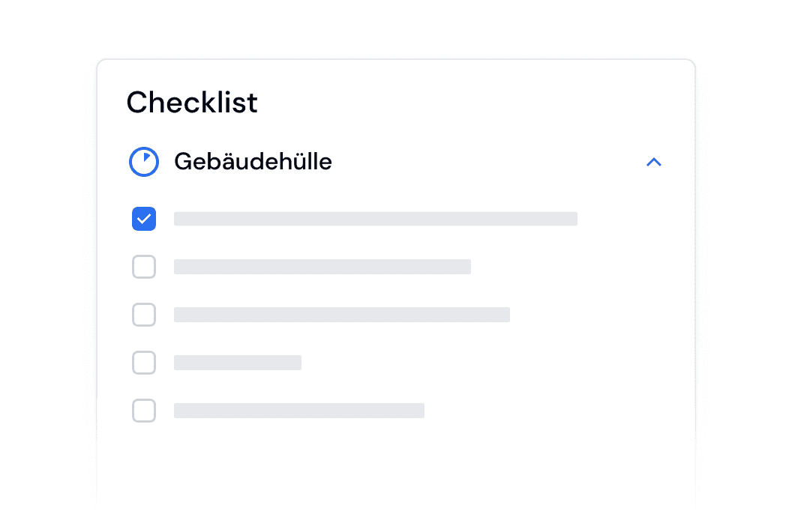Click the fourth checklist row label
Screen dimensions: 804x532
pyautogui.click(x=238, y=363)
